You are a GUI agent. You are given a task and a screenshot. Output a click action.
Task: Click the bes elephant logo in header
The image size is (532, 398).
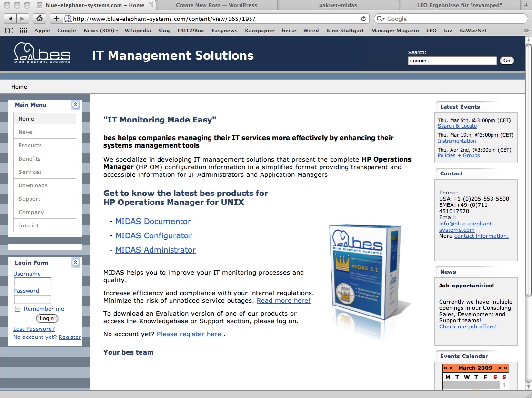42,53
